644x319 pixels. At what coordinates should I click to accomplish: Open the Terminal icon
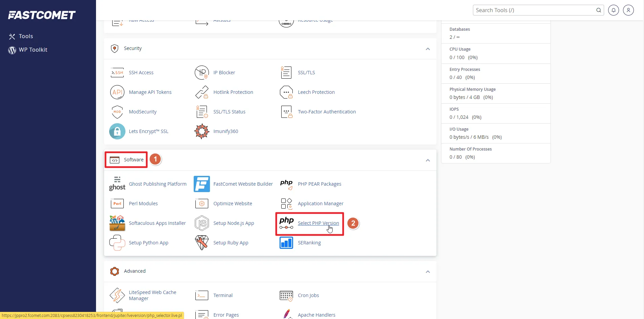point(202,295)
